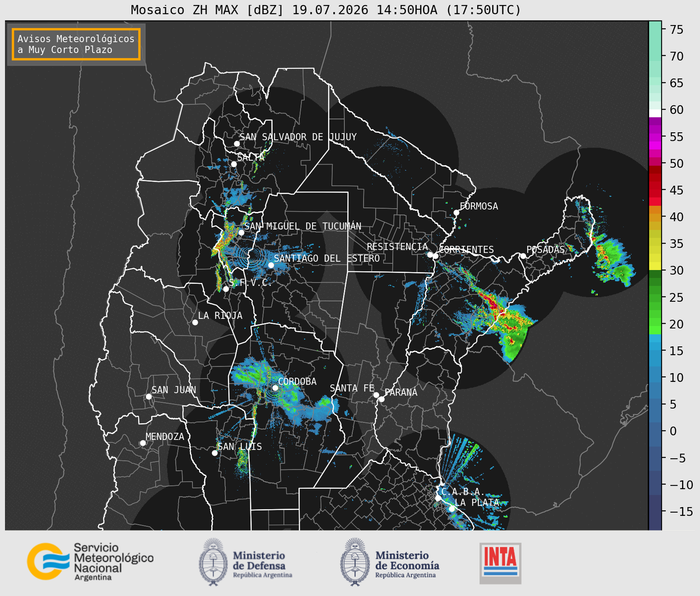
Task: Click the La Rioja city marker dot
Action: (x=195, y=322)
